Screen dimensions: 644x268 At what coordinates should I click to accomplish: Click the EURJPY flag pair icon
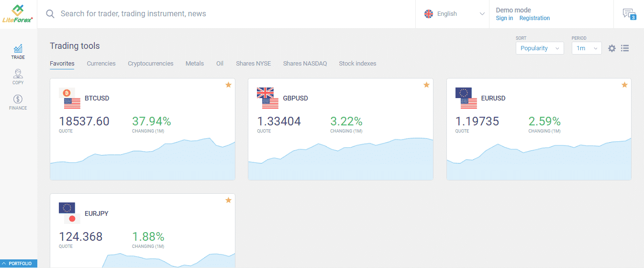pyautogui.click(x=70, y=213)
